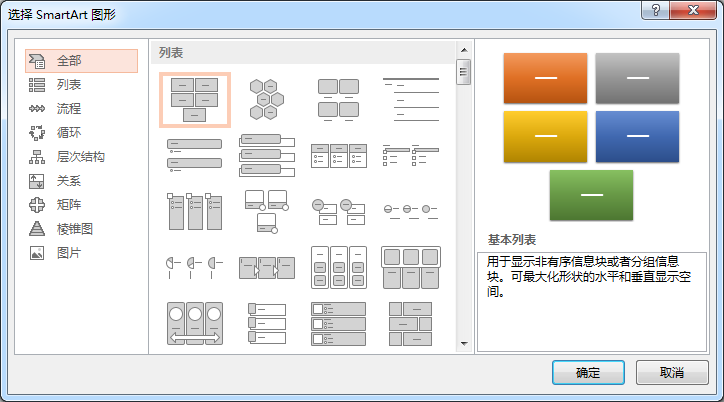724x402 pixels.
Task: Pick the brick-pattern table list layout
Action: click(x=411, y=324)
